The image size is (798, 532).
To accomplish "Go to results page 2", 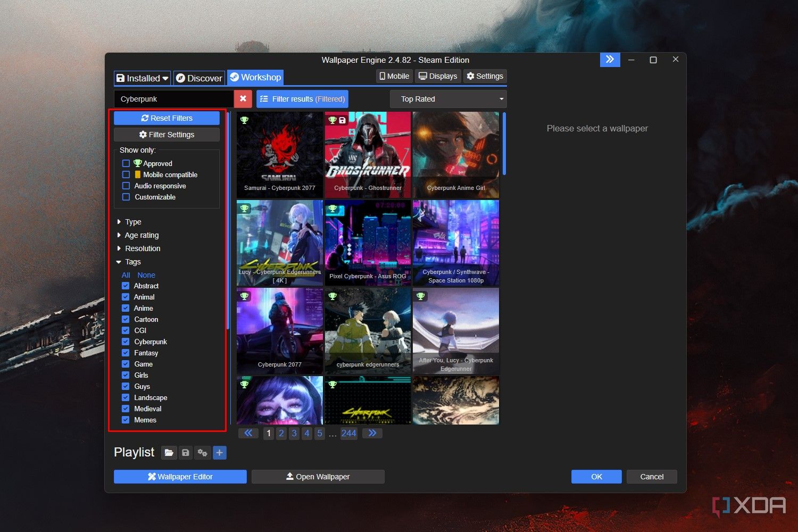I will tap(281, 433).
